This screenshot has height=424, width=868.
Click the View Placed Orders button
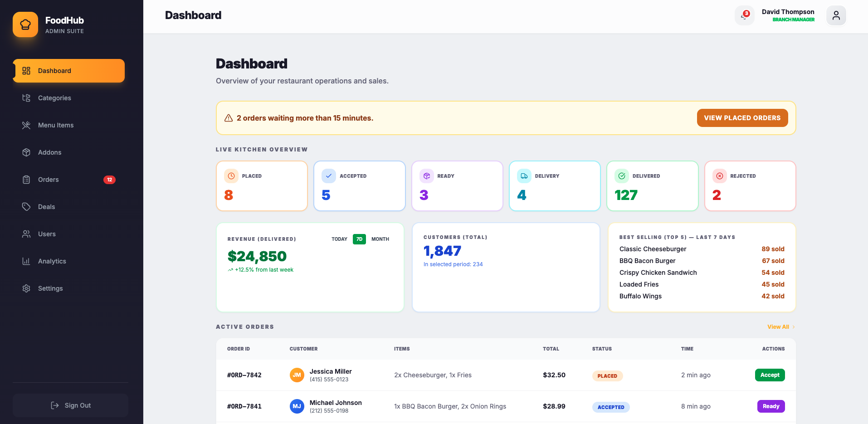point(742,118)
